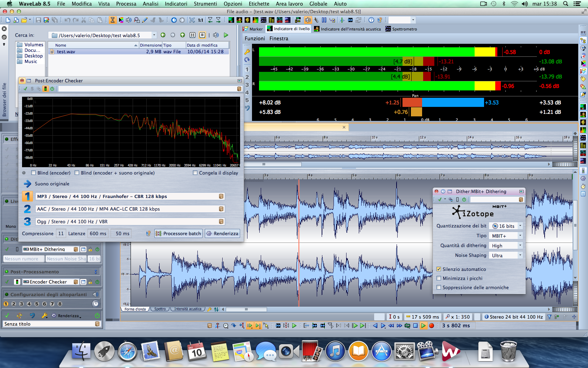The width and height of the screenshot is (588, 368).
Task: Open iTunes from the Dock
Action: tap(335, 351)
